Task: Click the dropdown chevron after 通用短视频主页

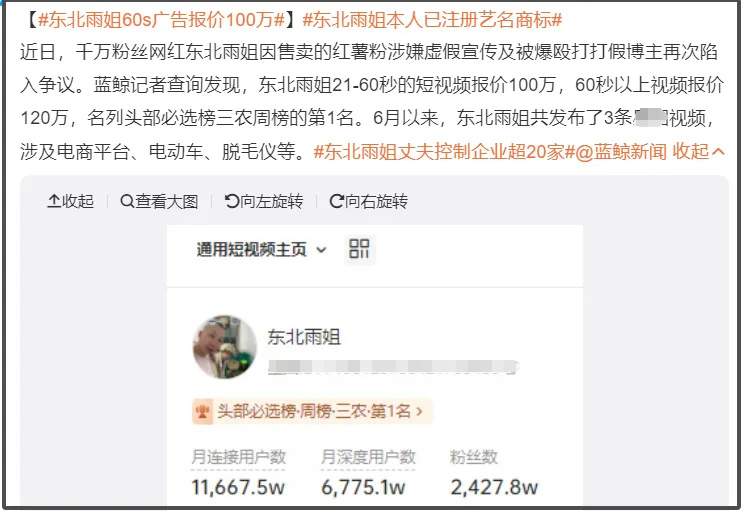Action: pyautogui.click(x=321, y=250)
